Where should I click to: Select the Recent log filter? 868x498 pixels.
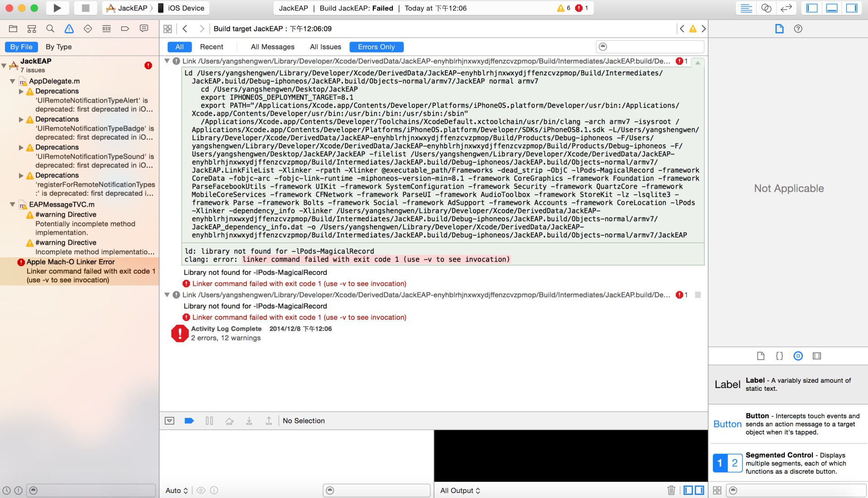[x=212, y=47]
